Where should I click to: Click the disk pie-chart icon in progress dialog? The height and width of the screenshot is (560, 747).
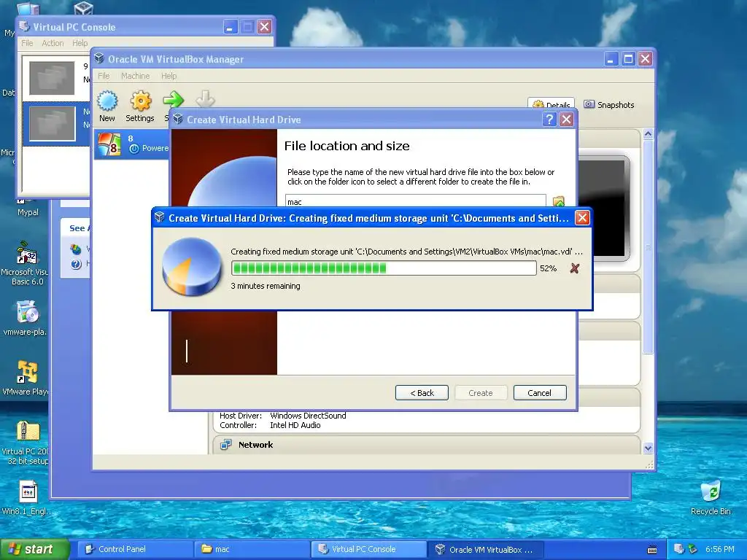click(x=192, y=267)
